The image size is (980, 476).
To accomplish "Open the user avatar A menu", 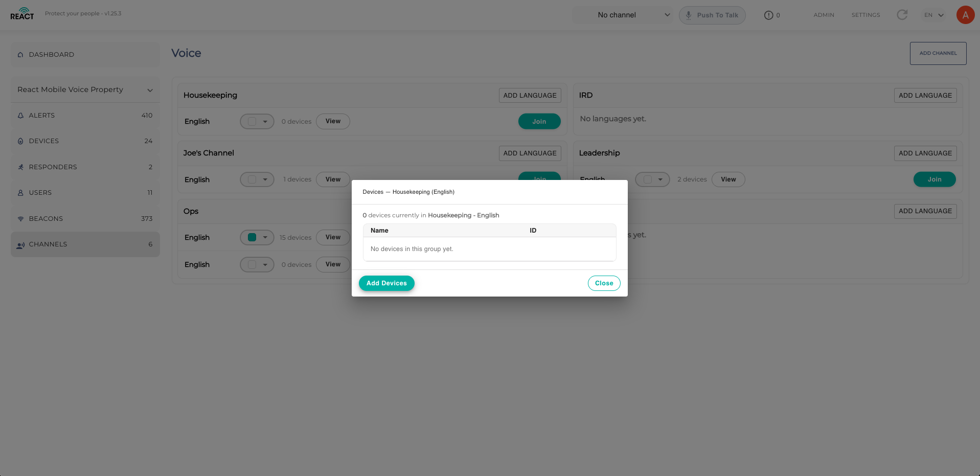I will (x=965, y=15).
